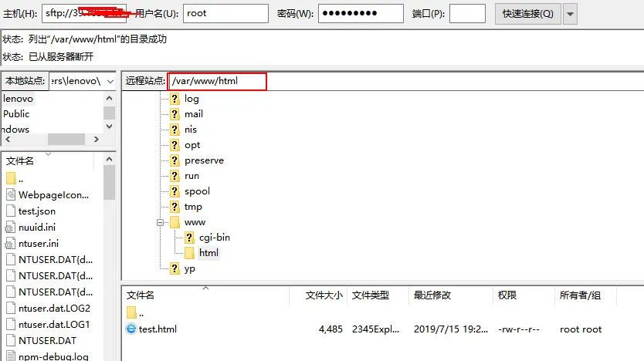Click the parent folder icon in remote file list

131,312
